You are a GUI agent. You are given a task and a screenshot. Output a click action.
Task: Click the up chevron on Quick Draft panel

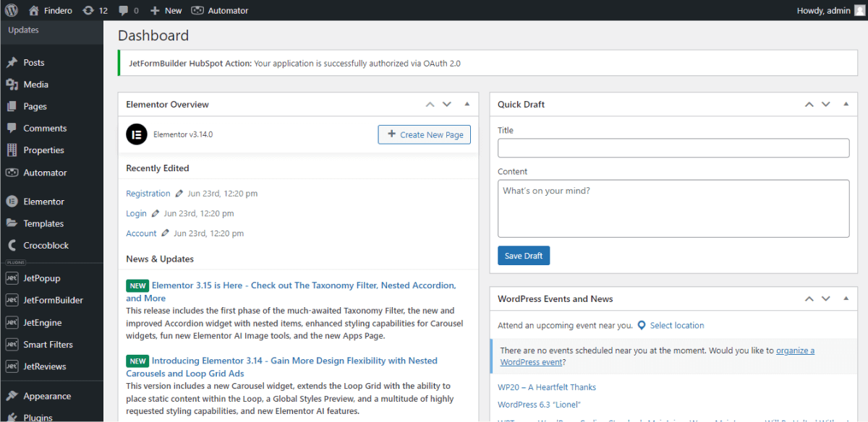pyautogui.click(x=809, y=104)
